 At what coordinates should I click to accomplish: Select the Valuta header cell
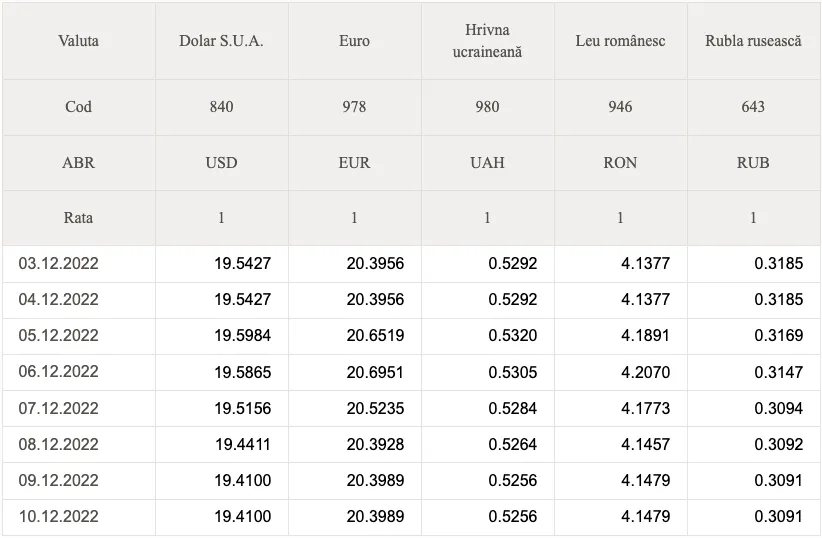click(x=79, y=41)
